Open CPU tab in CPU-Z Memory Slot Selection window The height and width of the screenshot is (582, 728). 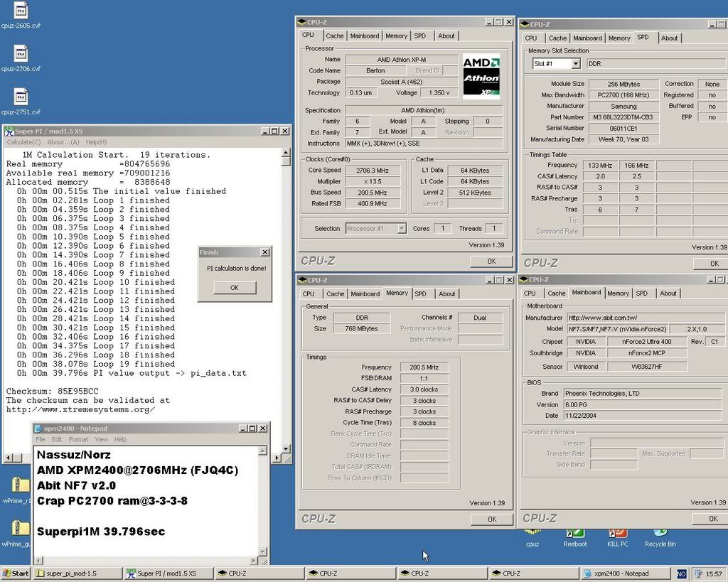[x=530, y=38]
